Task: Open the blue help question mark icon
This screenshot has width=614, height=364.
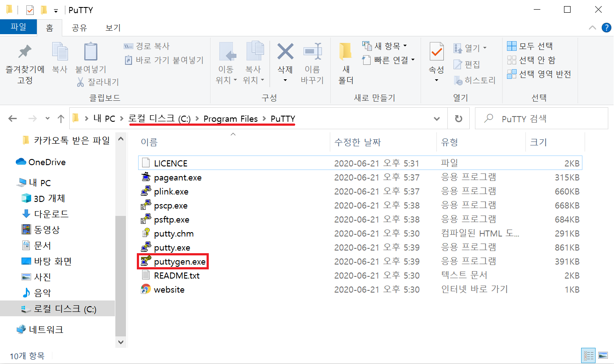Action: (x=607, y=28)
